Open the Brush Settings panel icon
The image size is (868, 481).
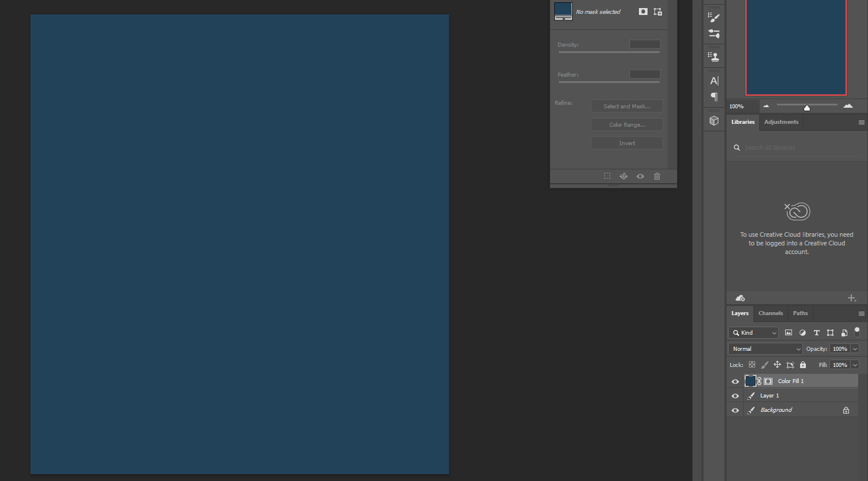point(714,17)
